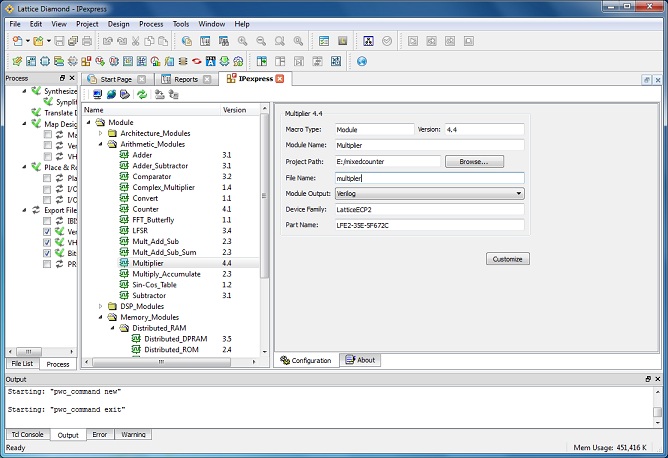The image size is (668, 458).
Task: Click into the File Name input field
Action: tap(429, 177)
